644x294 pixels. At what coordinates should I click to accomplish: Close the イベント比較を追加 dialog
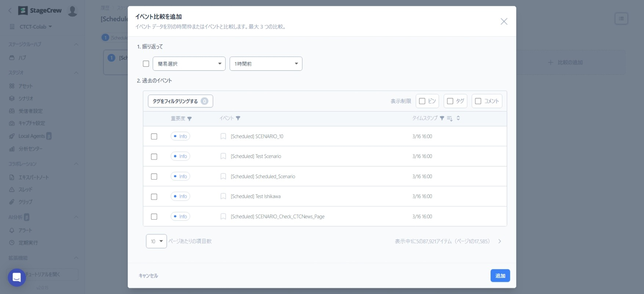coord(504,22)
